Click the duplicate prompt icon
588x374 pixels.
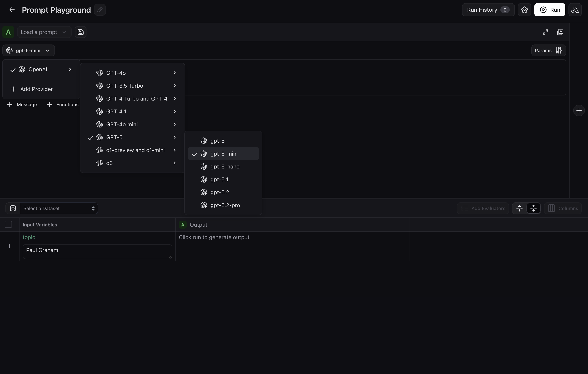click(560, 32)
